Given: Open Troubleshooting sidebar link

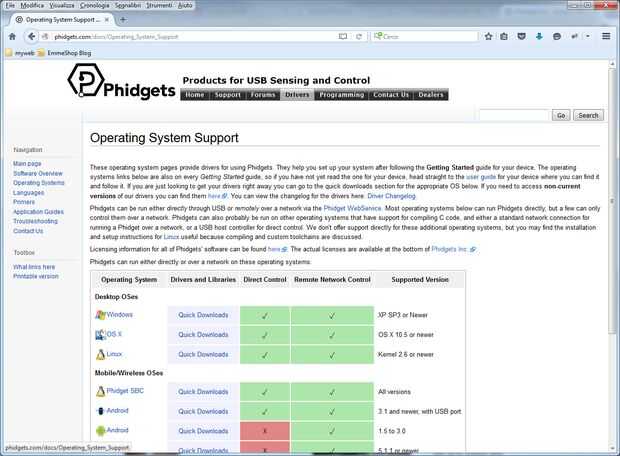Looking at the screenshot, I should coord(35,221).
